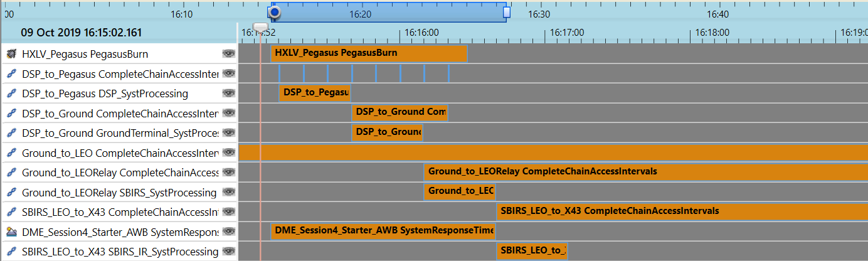Click the chain icon beside DSP_to_Ground GroundTerminal_SystProcessing
The image size is (868, 261).
click(11, 133)
